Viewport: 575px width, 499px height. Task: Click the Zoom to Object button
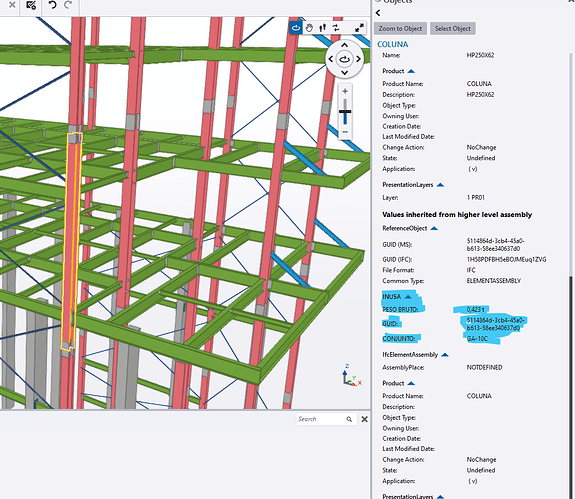[x=400, y=29]
